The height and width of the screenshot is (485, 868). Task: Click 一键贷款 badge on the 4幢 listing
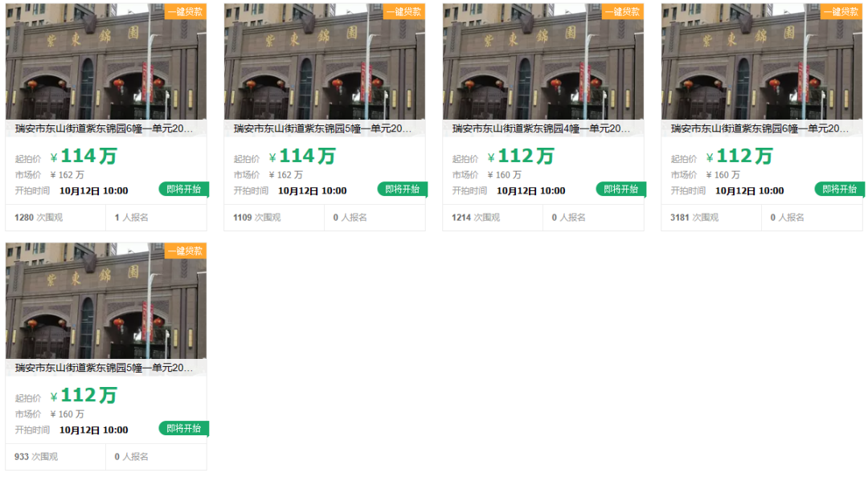[623, 11]
